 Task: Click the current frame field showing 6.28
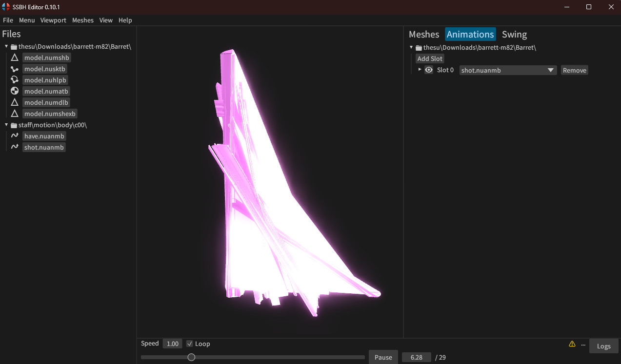click(x=416, y=357)
